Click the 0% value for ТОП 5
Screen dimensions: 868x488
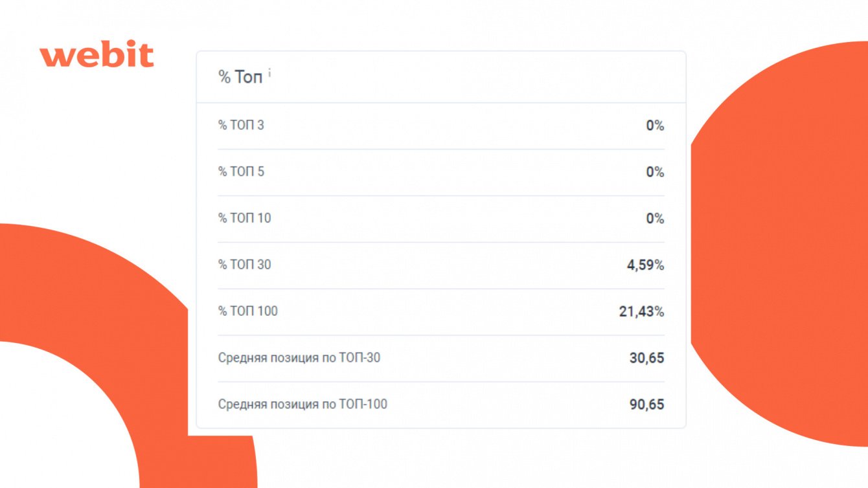pos(655,172)
